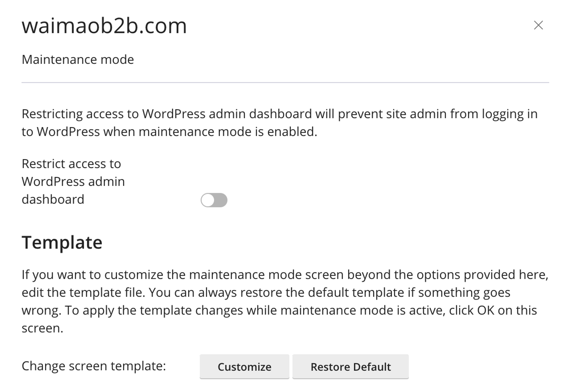The image size is (566, 392).
Task: Select the waimaob2b.com title
Action: (104, 26)
